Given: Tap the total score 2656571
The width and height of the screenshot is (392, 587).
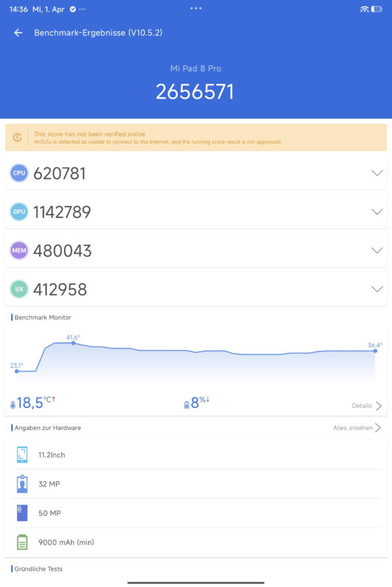Looking at the screenshot, I should click(196, 92).
